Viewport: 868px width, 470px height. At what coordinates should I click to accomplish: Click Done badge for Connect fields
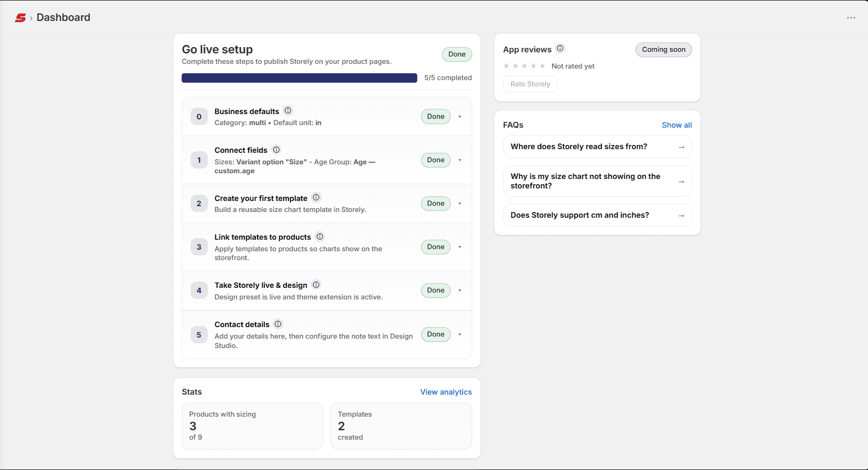[x=436, y=160]
